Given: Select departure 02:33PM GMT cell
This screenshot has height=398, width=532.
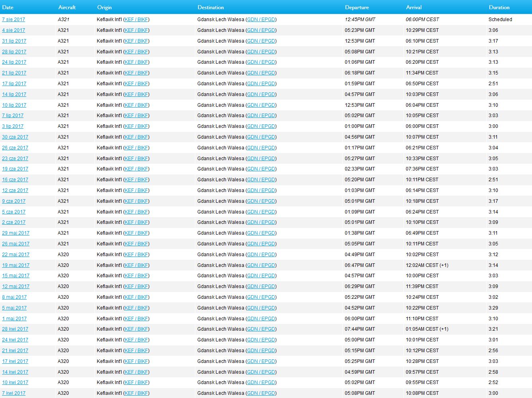Looking at the screenshot, I should click(360, 169).
